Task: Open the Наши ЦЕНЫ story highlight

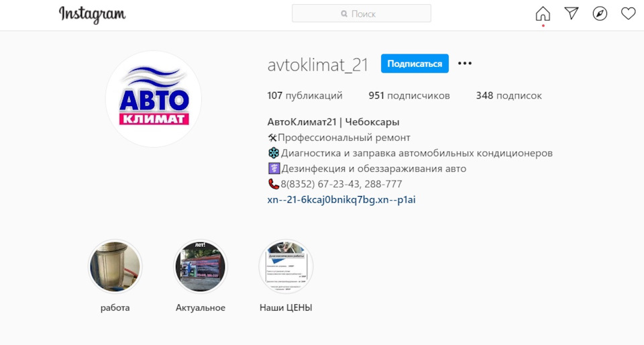Action: coord(286,266)
